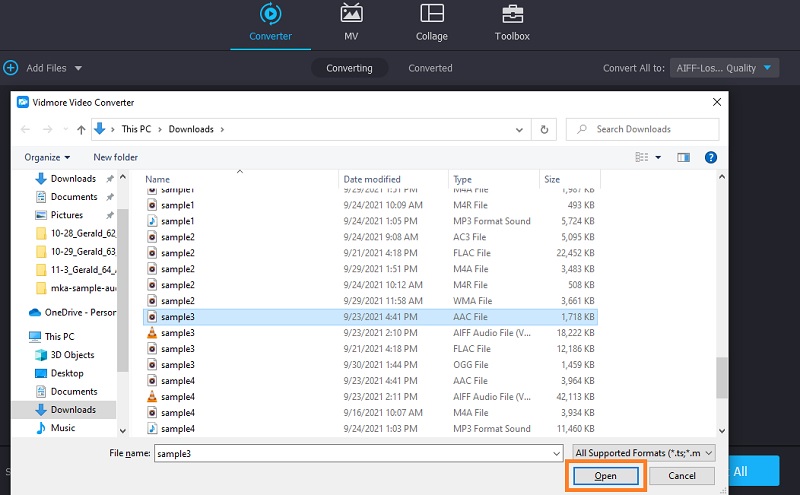The image size is (800, 495).
Task: Switch to the Converted tab
Action: pos(430,68)
